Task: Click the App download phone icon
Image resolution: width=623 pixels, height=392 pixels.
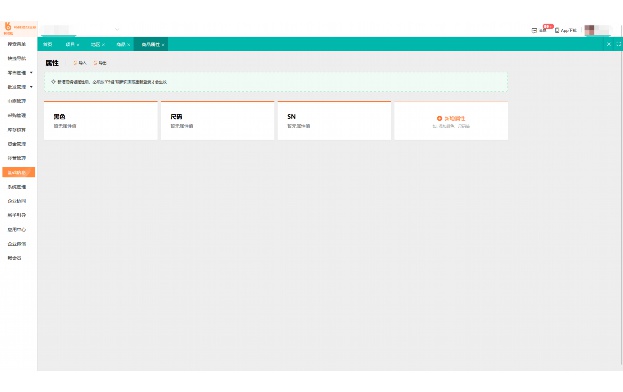Action: (x=557, y=30)
